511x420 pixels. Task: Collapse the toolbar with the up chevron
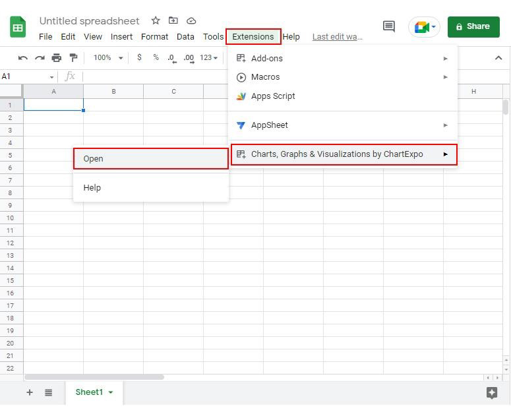498,58
